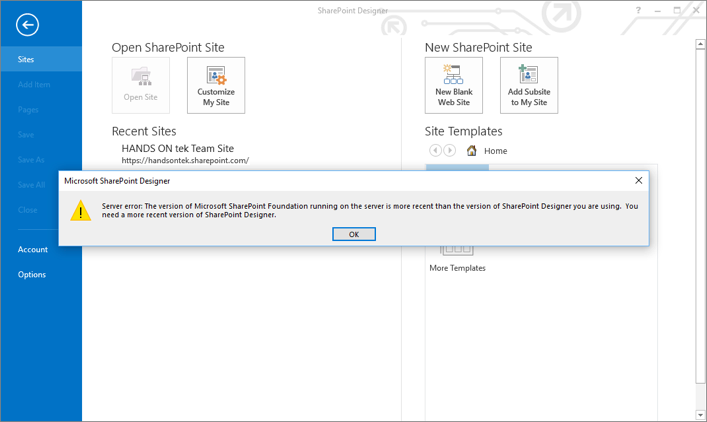The width and height of the screenshot is (707, 422).
Task: Select Close in the sidebar
Action: [28, 210]
